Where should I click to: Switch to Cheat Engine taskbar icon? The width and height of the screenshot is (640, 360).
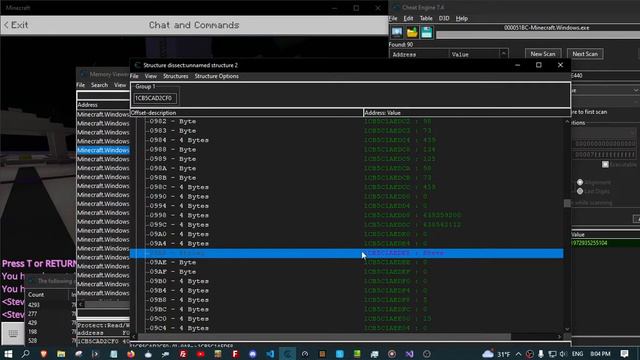click(287, 354)
